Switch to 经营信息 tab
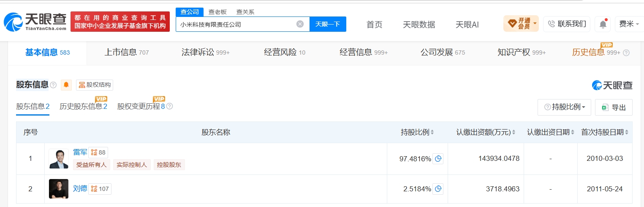The height and width of the screenshot is (207, 644). pyautogui.click(x=364, y=53)
